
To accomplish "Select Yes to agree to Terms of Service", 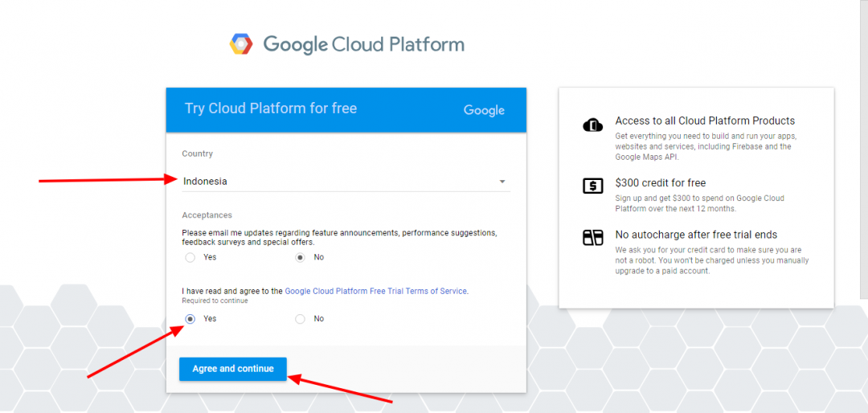I will tap(190, 319).
